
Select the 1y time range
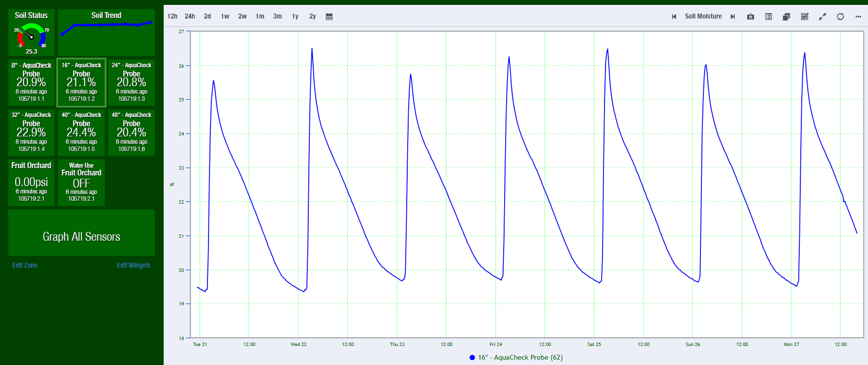295,16
